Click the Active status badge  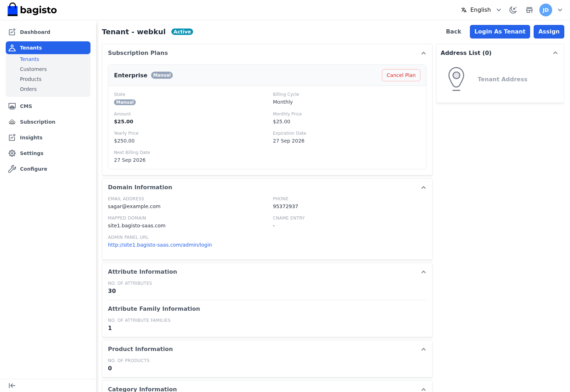182,32
